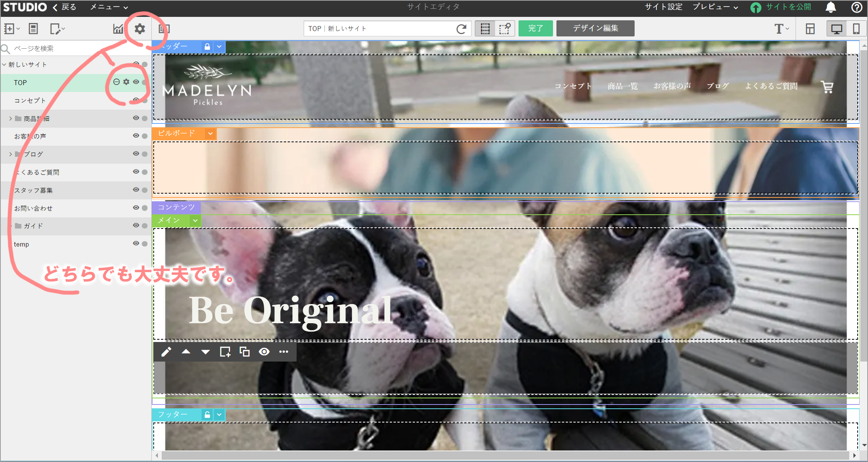Screen dimensions: 868x462
Task: Click the shopping cart icon in header
Action: click(x=827, y=87)
